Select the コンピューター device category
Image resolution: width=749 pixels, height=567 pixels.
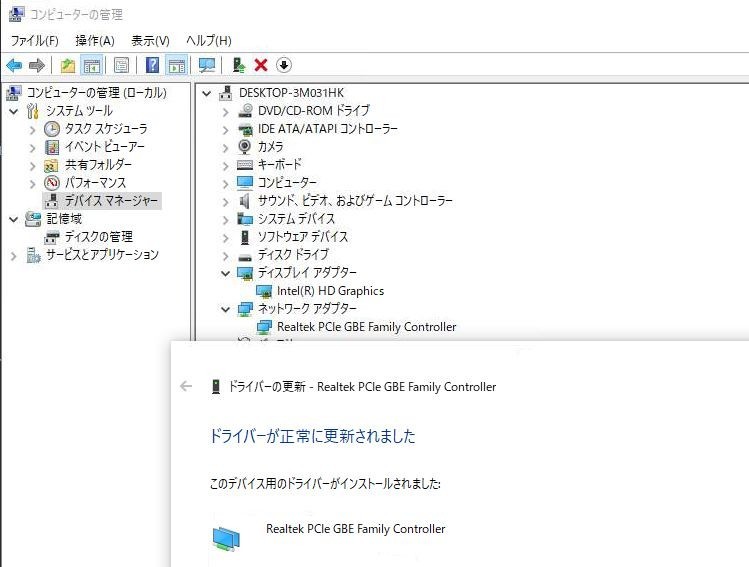pyautogui.click(x=287, y=182)
